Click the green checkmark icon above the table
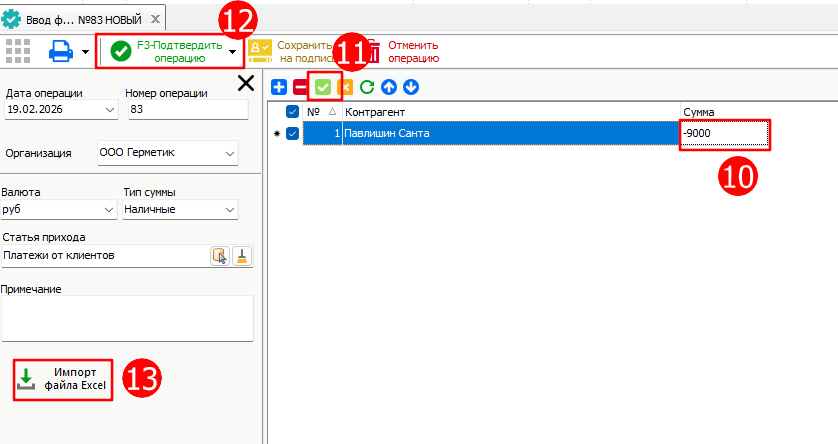Screen dimensions: 838x444 323,87
